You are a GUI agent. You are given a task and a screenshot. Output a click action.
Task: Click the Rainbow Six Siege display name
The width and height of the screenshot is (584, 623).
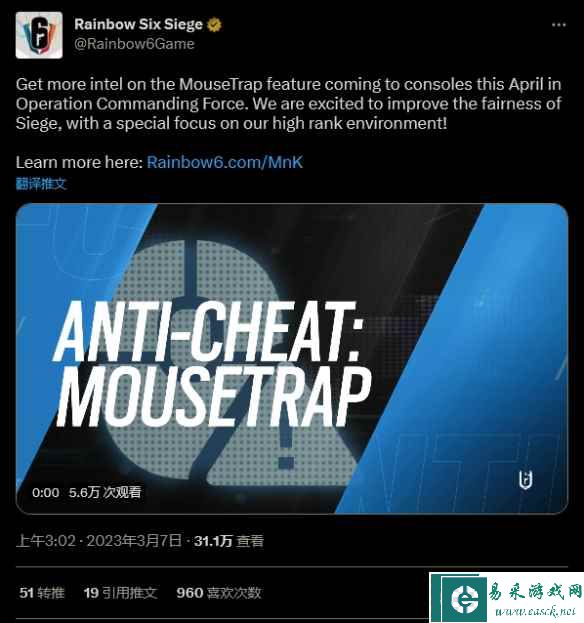point(138,24)
